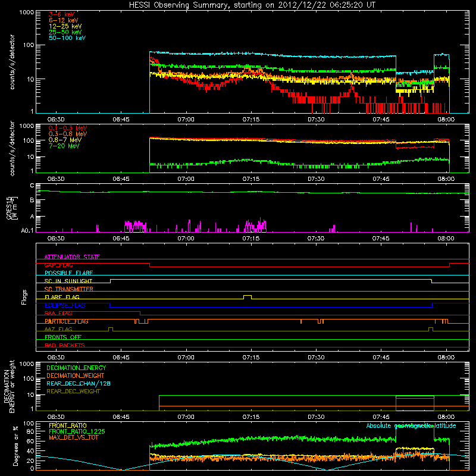Select the ATTENUATOR_STATE flag label

coord(72,257)
